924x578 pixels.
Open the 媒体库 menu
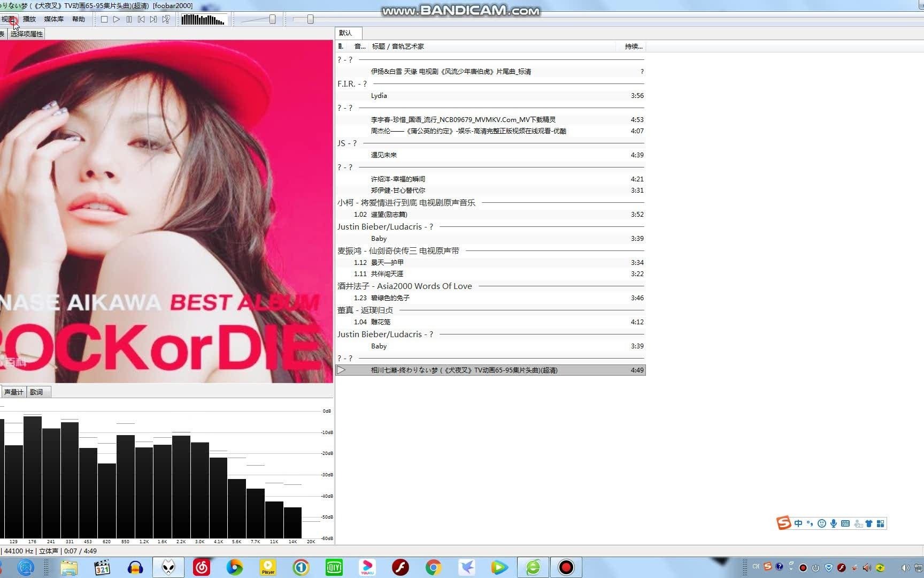tap(53, 19)
